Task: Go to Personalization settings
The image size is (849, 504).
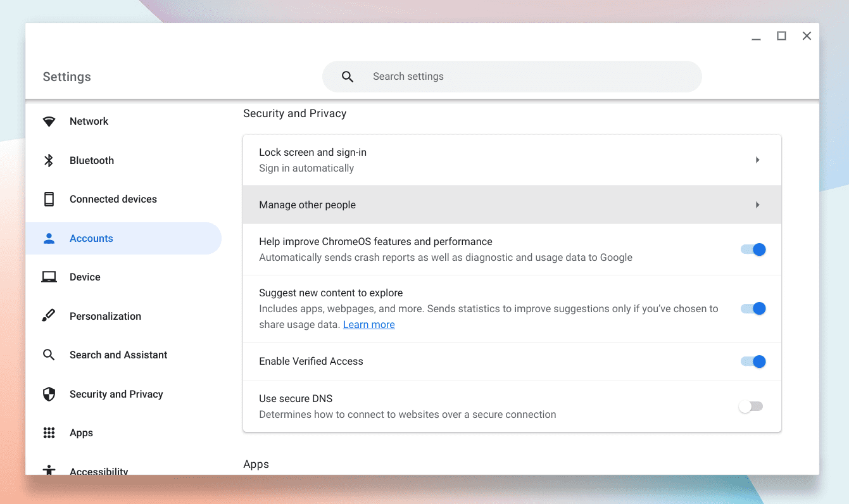Action: point(123,316)
